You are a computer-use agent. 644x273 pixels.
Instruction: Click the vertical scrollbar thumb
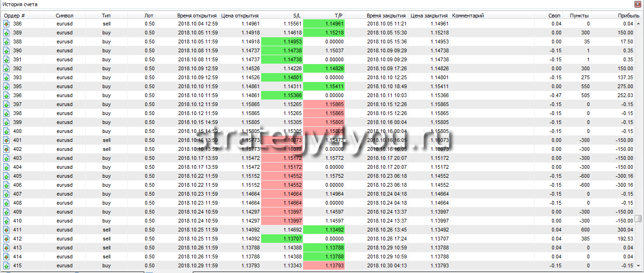638,218
